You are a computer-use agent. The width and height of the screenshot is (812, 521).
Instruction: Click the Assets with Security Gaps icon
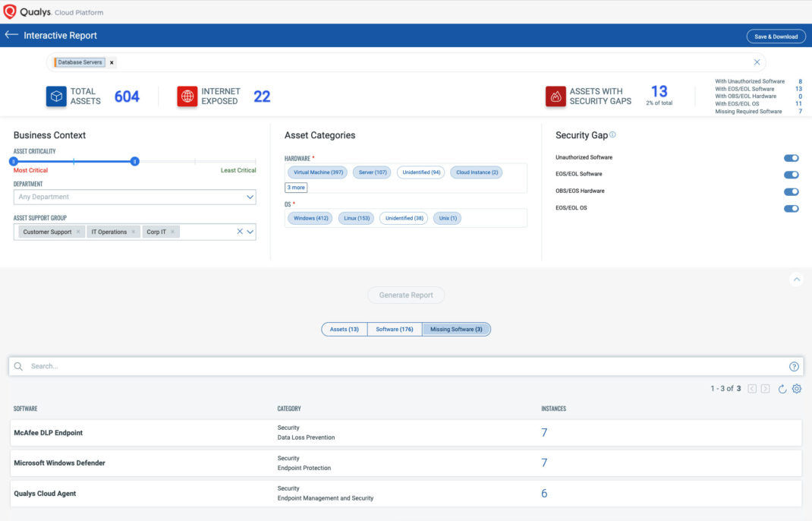(x=555, y=96)
